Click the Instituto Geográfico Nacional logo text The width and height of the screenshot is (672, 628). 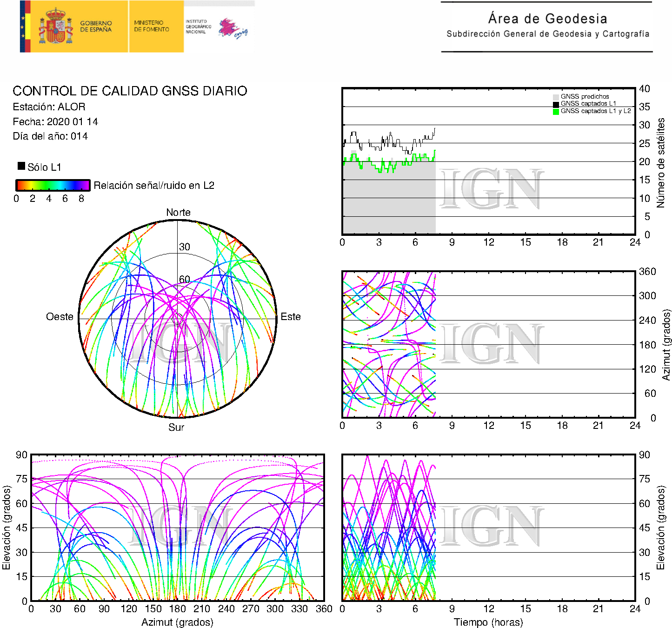click(198, 27)
